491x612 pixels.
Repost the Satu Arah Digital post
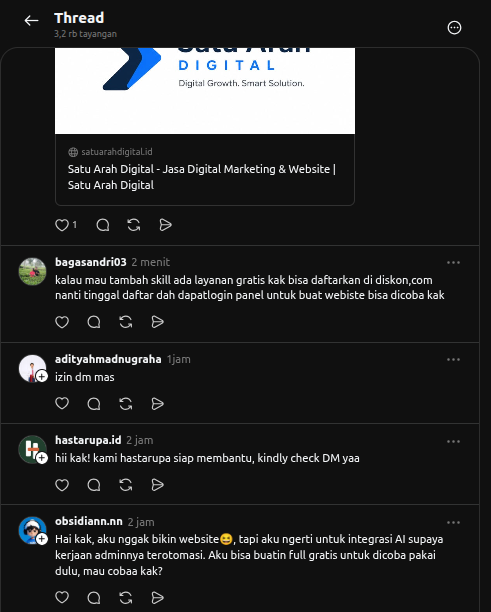pos(134,225)
